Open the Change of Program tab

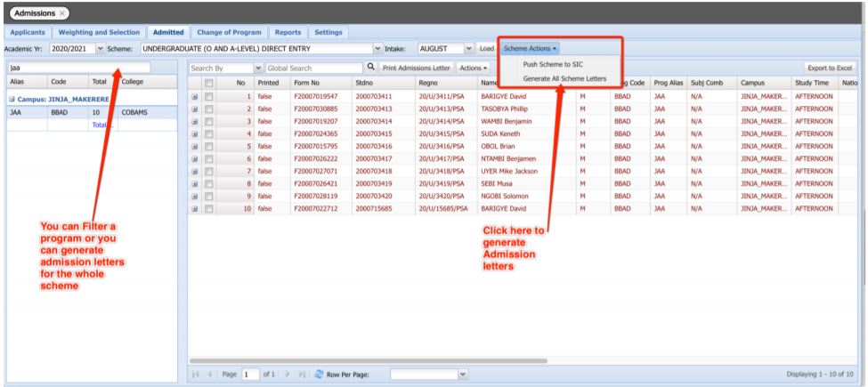point(229,32)
